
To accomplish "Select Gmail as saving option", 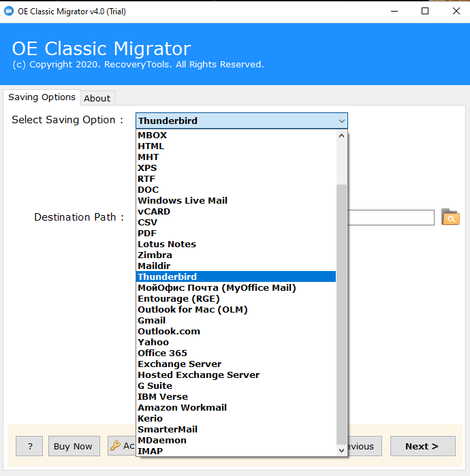I will [236, 321].
